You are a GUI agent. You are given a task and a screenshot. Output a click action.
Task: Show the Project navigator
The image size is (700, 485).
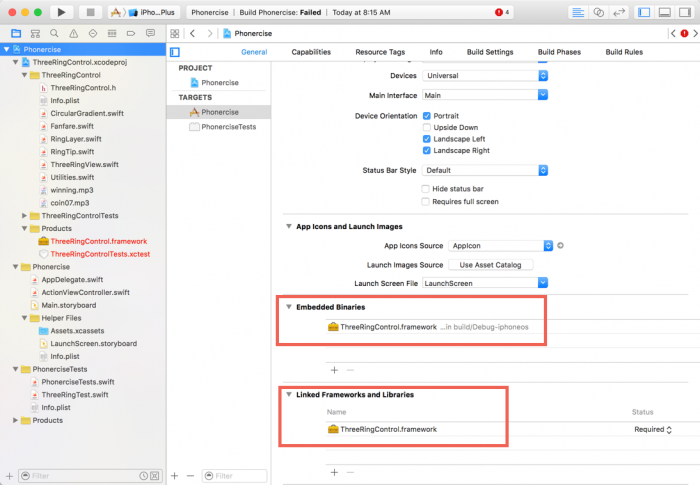click(x=16, y=33)
